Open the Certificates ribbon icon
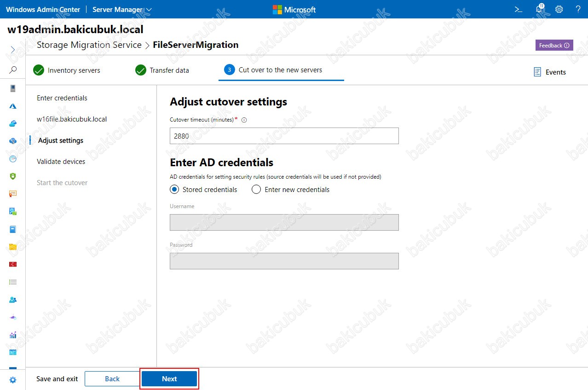The height and width of the screenshot is (390, 588). pos(13,194)
